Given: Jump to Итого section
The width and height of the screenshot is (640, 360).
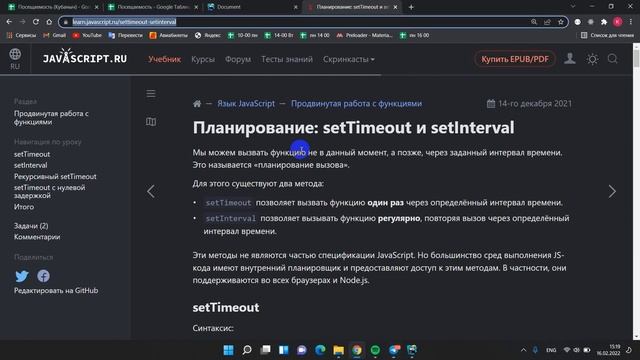Looking at the screenshot, I should coord(24,207).
